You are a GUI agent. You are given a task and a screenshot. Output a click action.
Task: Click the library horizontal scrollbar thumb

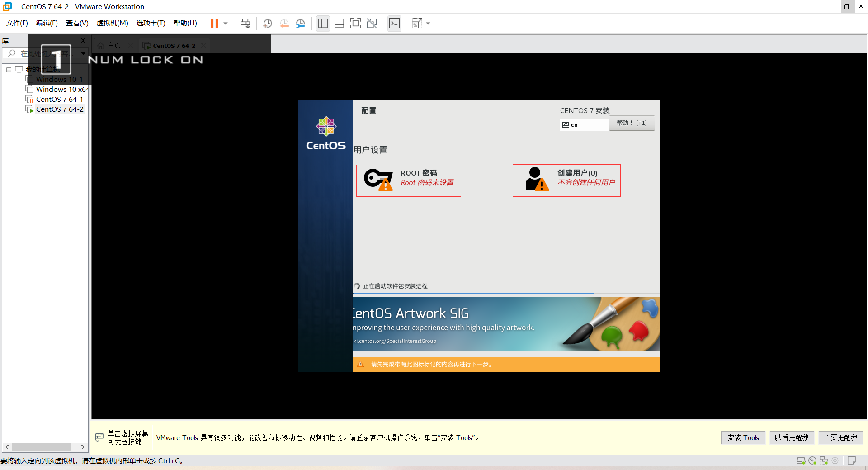[42, 447]
